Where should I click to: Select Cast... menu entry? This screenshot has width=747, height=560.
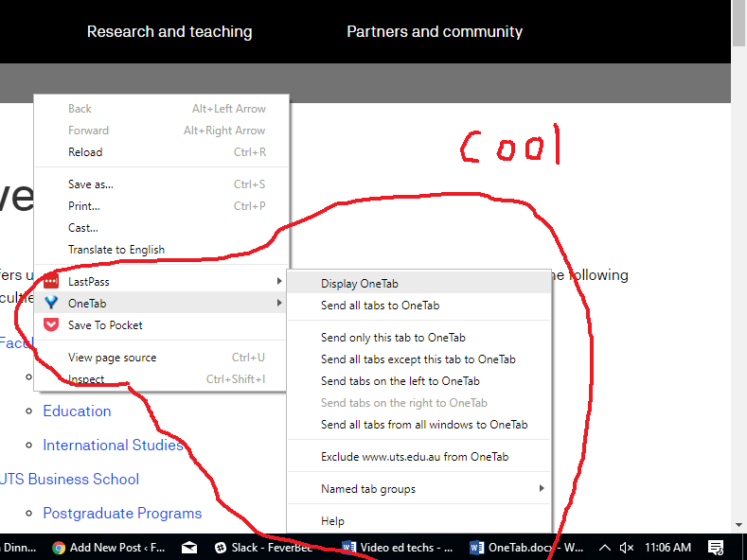tap(162, 228)
